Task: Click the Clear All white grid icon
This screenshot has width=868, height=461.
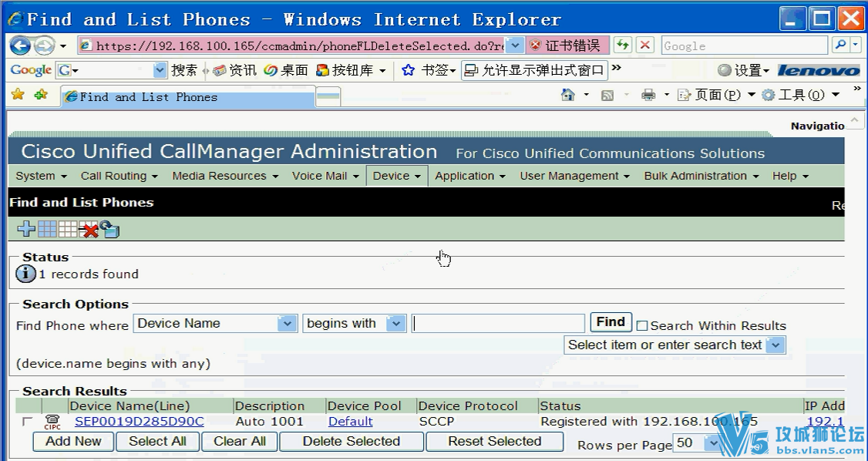Action: point(68,229)
